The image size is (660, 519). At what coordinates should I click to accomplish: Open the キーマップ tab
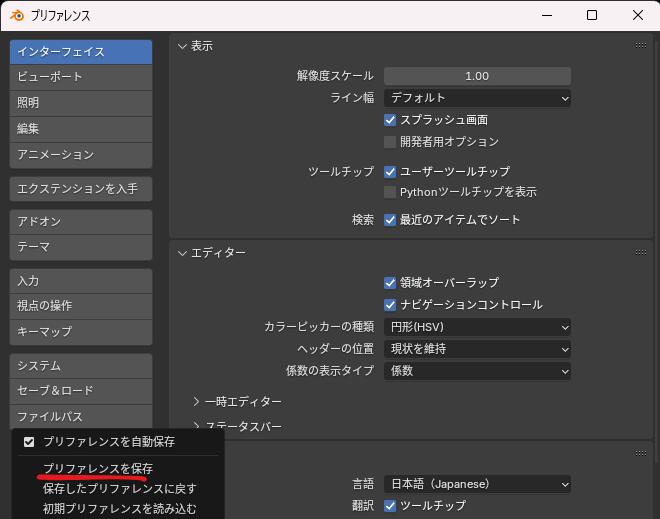[81, 332]
